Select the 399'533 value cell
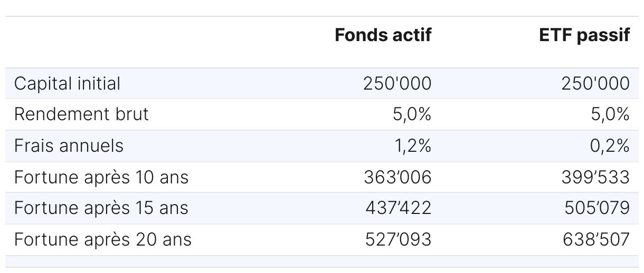This screenshot has height=273, width=644. tap(596, 177)
